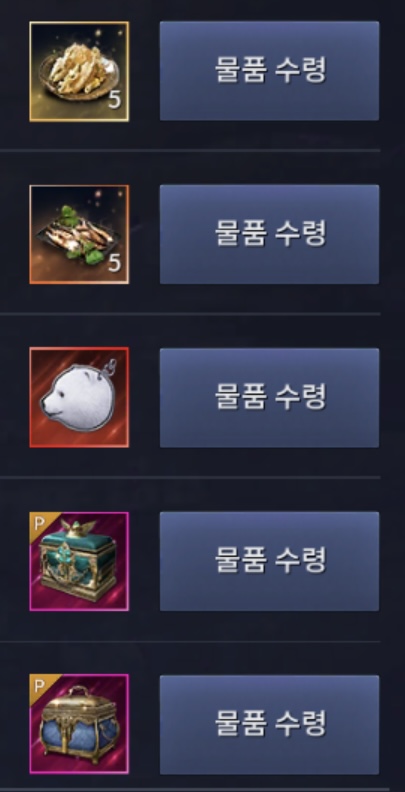Screen dimensions: 405x792
Task: Click the P badge on the blue chest
Action: (x=40, y=685)
